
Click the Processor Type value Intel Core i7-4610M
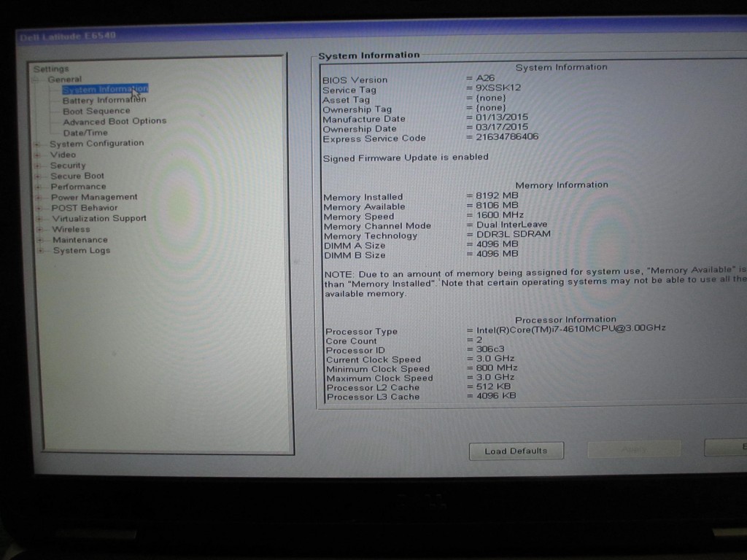(x=571, y=329)
